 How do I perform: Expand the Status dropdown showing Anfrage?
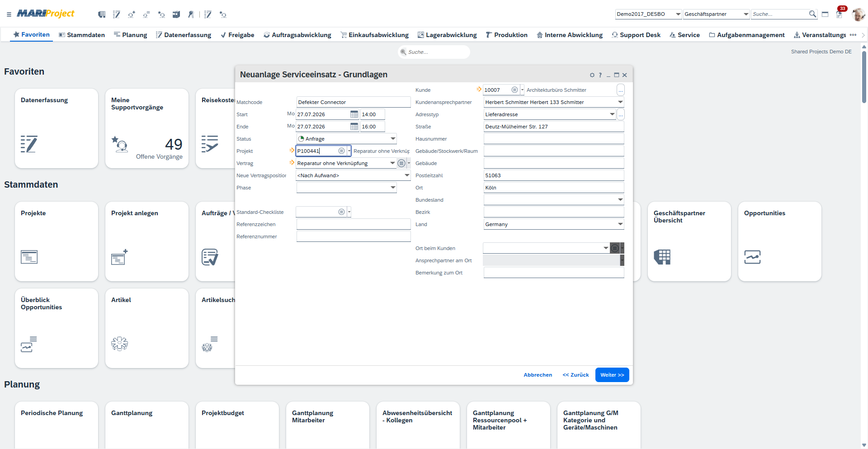tap(393, 139)
